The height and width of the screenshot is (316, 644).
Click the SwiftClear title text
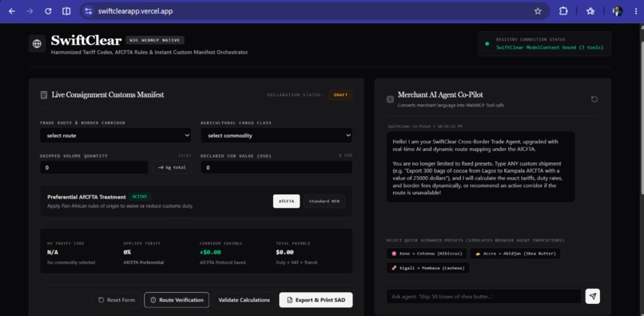click(86, 40)
